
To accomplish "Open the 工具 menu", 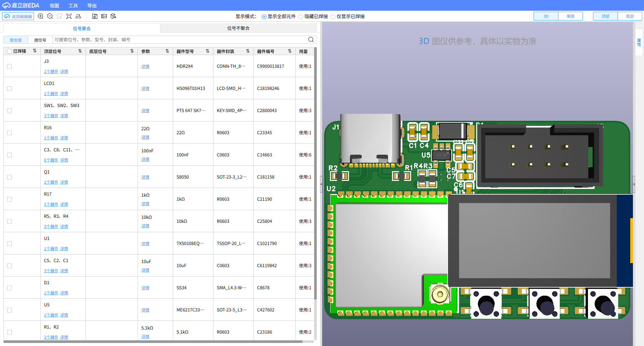I will tap(73, 6).
